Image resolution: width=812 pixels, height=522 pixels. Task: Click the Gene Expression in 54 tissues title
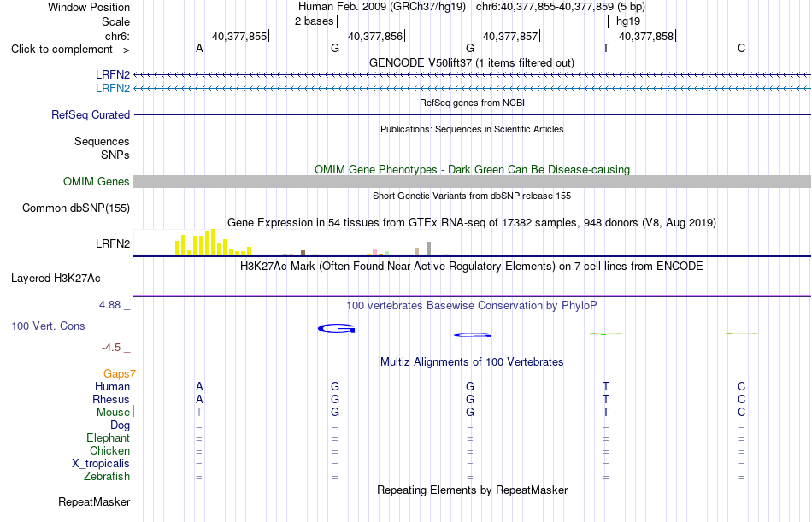(x=472, y=223)
